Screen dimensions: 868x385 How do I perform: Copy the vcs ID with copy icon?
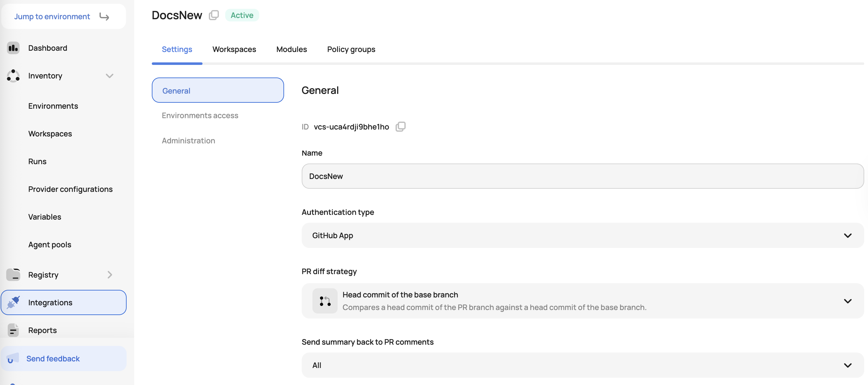(400, 127)
